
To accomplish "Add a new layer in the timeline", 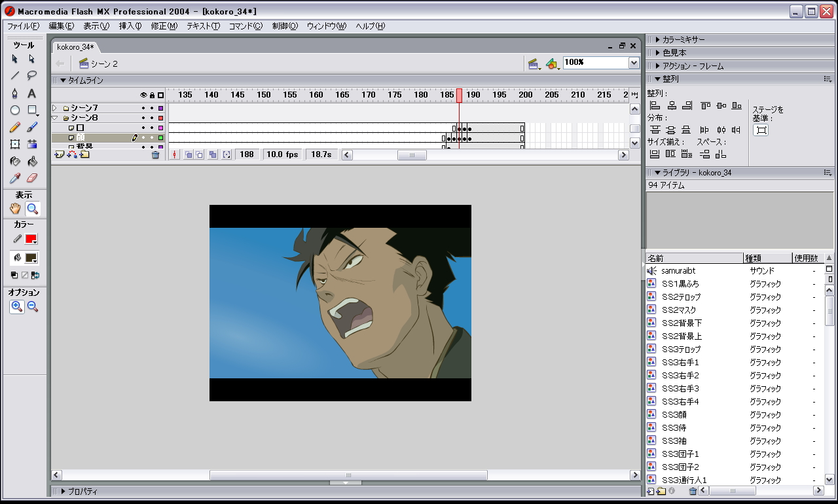I will 60,154.
